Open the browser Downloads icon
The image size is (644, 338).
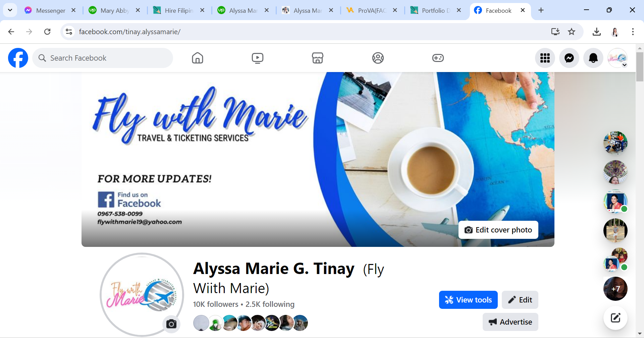(597, 31)
